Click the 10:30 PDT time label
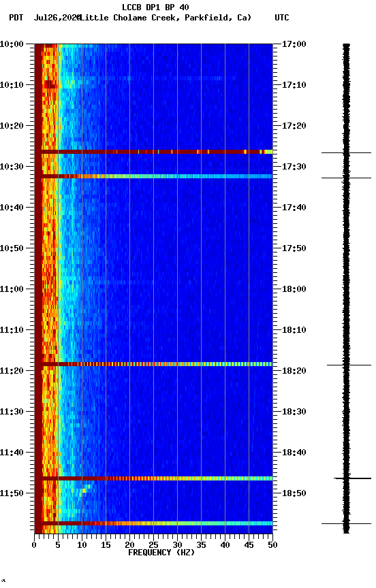Image resolution: width=376 pixels, height=588 pixels. 12,167
